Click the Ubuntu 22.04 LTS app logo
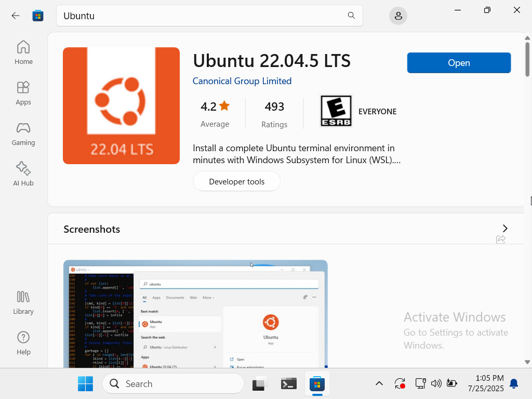Screen dimensions: 532x399 click(x=121, y=105)
